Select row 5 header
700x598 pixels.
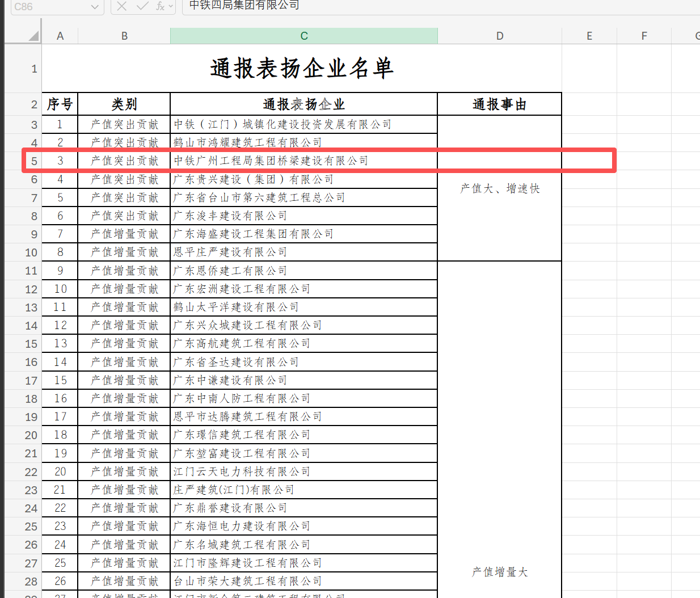click(33, 161)
